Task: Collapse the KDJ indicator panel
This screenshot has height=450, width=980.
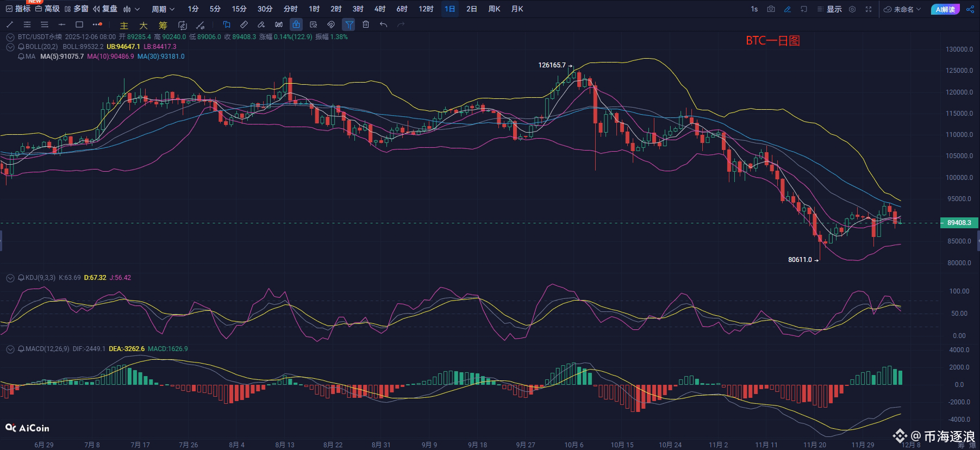Action: (x=10, y=278)
